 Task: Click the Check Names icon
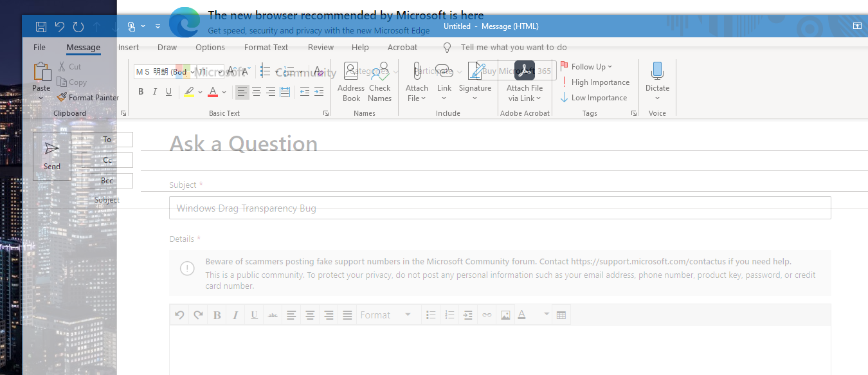pos(379,82)
